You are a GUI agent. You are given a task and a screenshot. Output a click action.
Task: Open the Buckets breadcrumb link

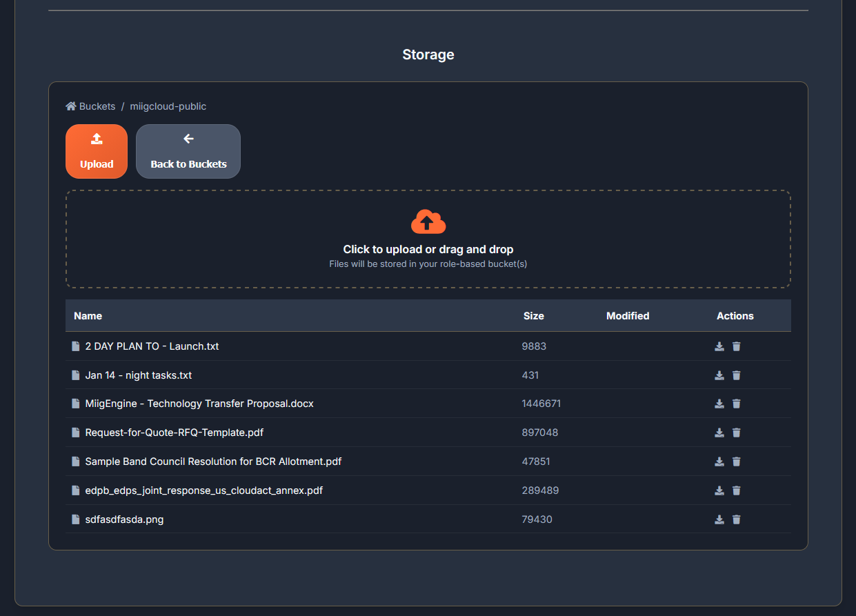pos(97,106)
